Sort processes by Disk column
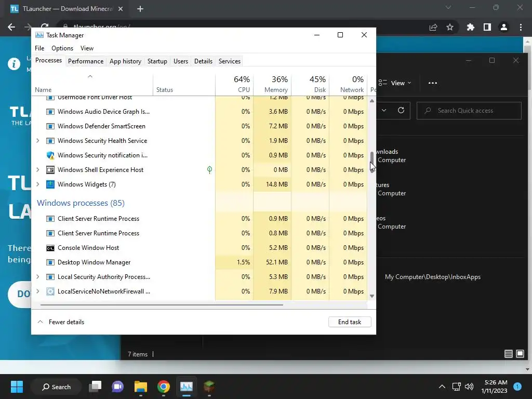Screen dimensions: 532x399 [310, 84]
